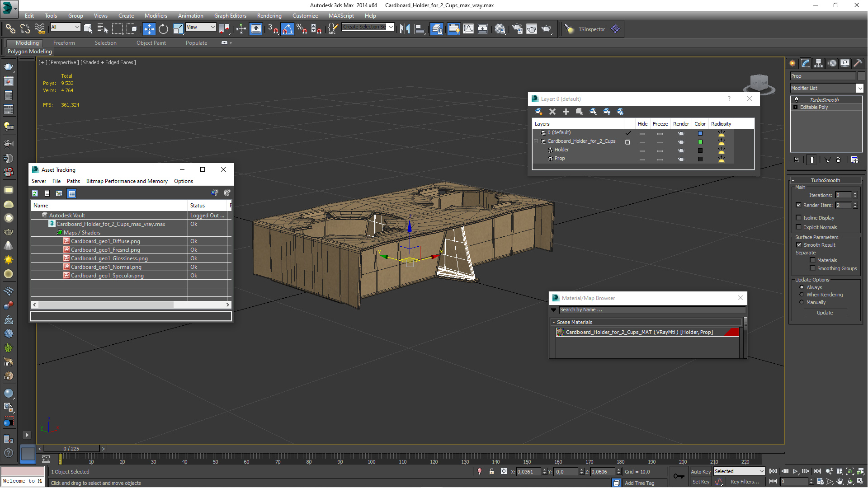Collapse the Scene Materials group
This screenshot has width=868, height=488.
pos(553,322)
